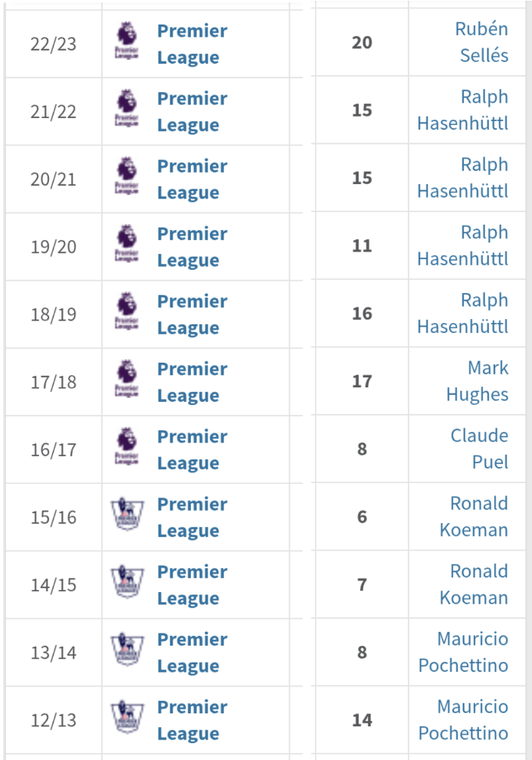532x760 pixels.
Task: Click the Premier League logo in 21/22 row
Action: (126, 109)
